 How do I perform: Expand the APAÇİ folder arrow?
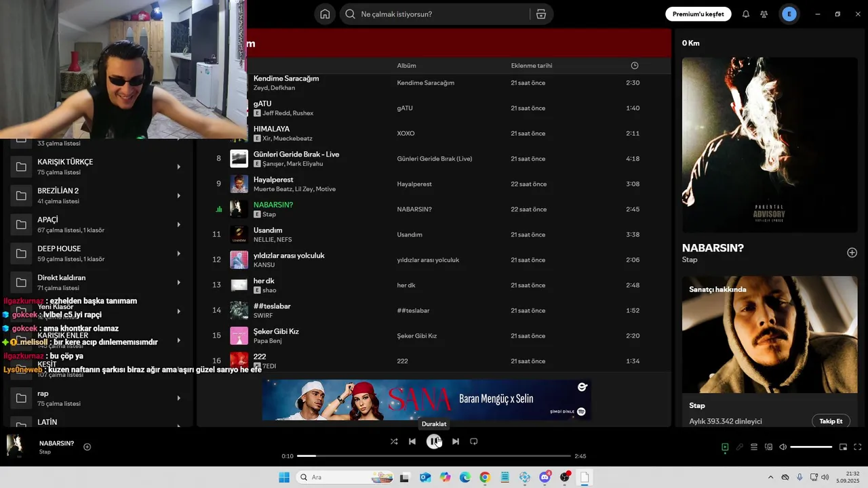pyautogui.click(x=179, y=224)
